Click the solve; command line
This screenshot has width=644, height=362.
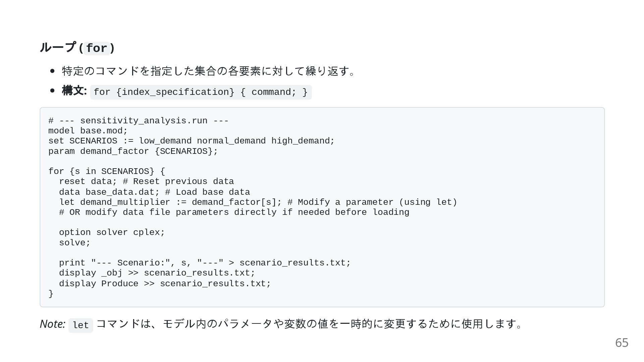[x=75, y=243]
